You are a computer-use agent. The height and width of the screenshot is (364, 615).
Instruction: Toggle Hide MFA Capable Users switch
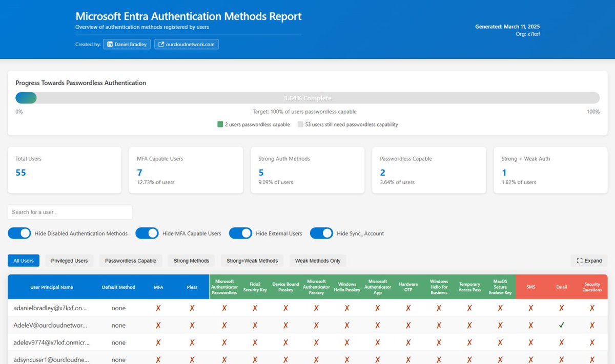coord(147,233)
